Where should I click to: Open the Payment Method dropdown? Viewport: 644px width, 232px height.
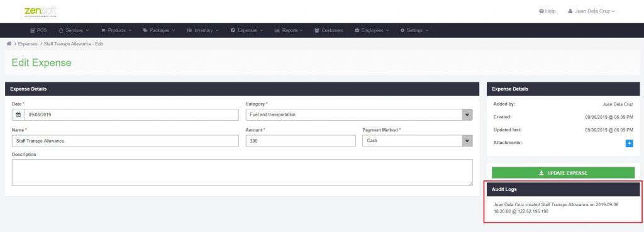click(x=418, y=140)
